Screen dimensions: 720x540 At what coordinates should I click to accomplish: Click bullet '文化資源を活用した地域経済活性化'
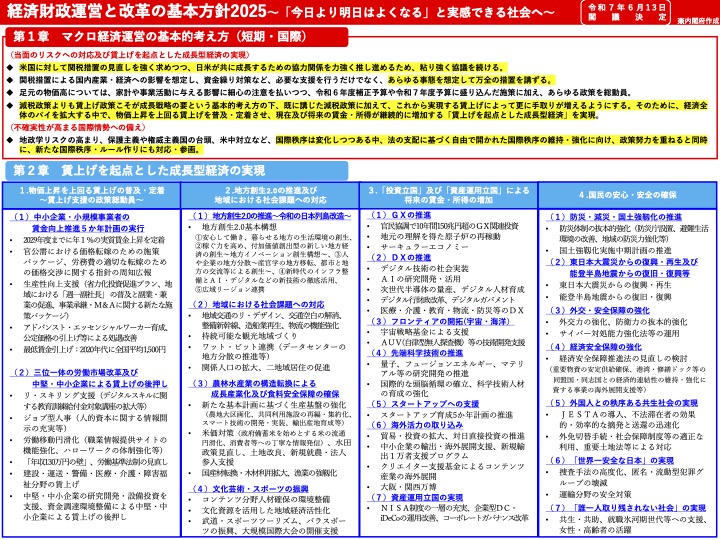pos(266,511)
